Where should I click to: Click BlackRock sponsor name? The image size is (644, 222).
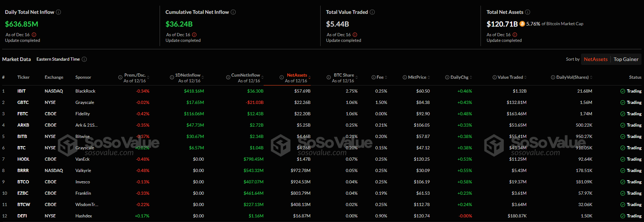(85, 91)
